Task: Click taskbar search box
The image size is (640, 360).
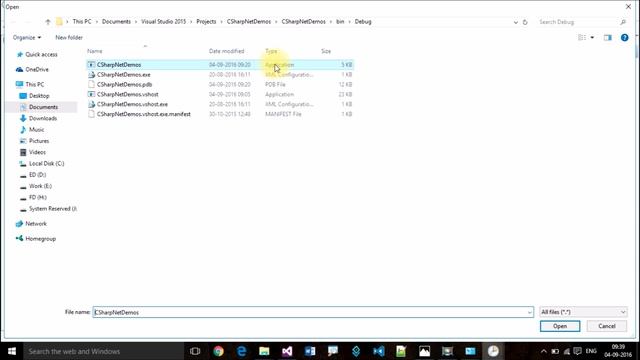Action: pos(104,351)
